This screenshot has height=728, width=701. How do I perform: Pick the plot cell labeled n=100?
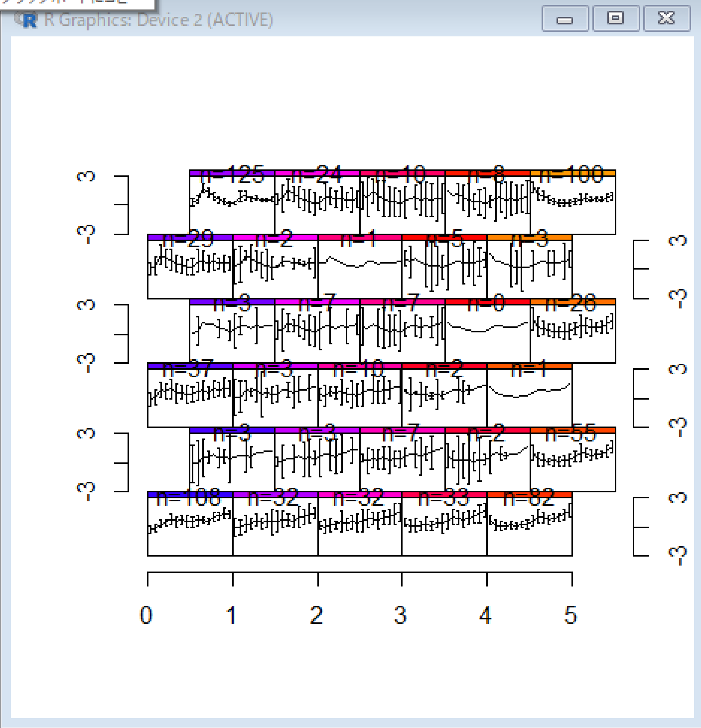573,204
